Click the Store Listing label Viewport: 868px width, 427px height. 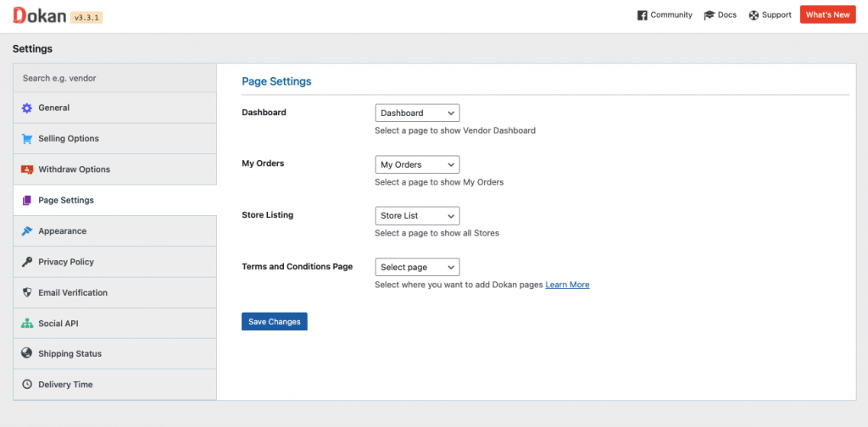click(x=267, y=215)
